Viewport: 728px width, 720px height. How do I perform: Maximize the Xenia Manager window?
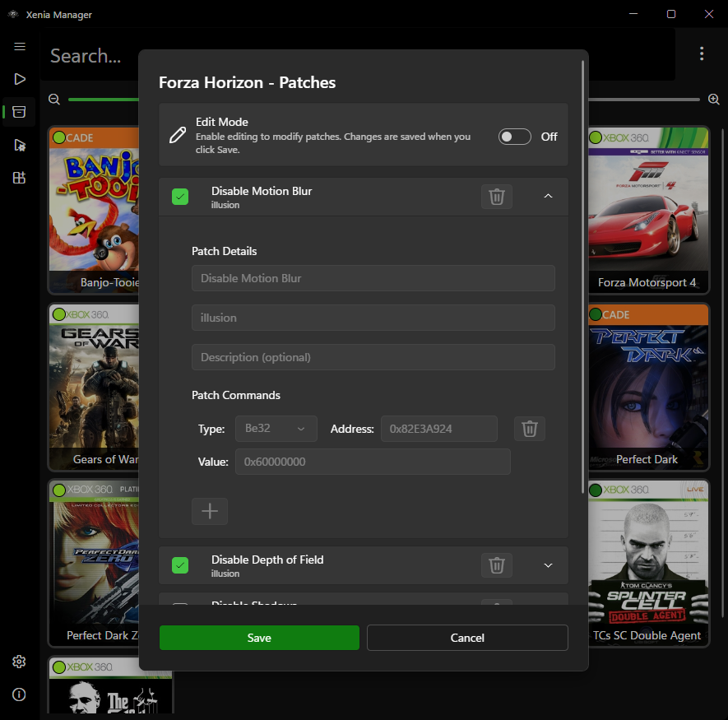pos(671,14)
